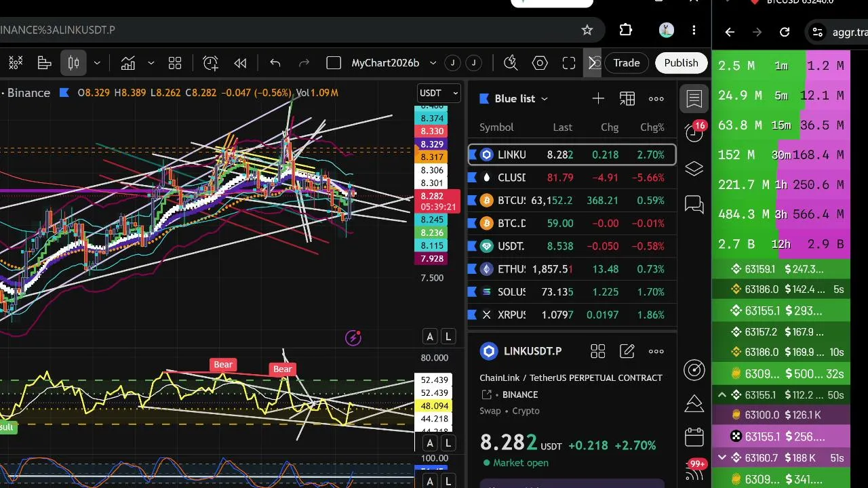The height and width of the screenshot is (488, 868).
Task: Select the candlestick chart type button
Action: pyautogui.click(x=74, y=63)
